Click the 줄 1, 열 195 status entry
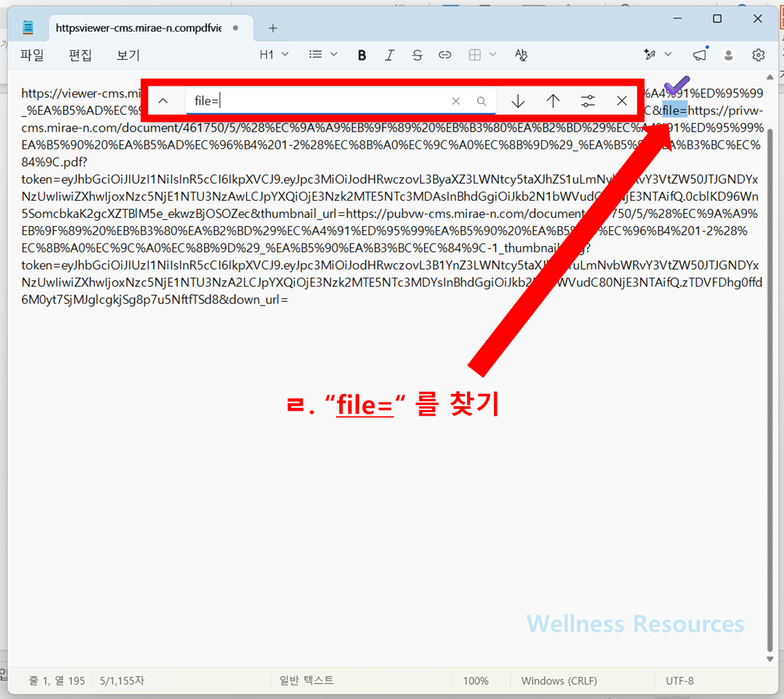This screenshot has width=784, height=699. click(57, 681)
